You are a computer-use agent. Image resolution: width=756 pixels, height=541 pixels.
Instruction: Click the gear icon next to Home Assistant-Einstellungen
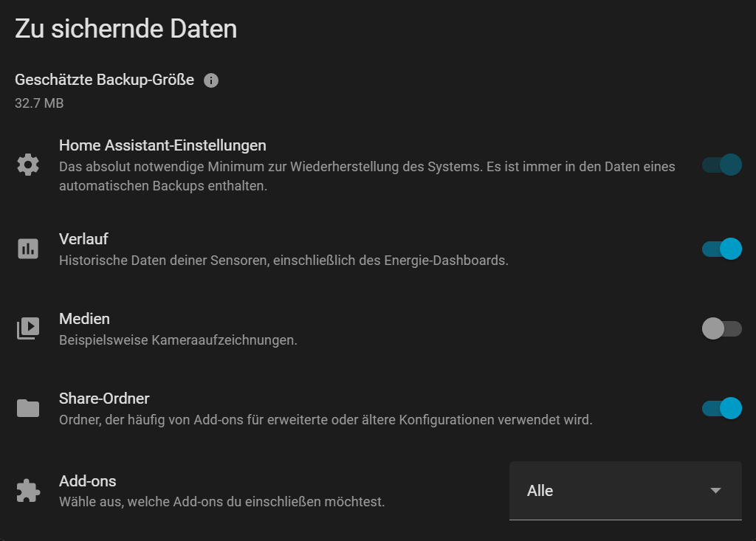pyautogui.click(x=27, y=164)
